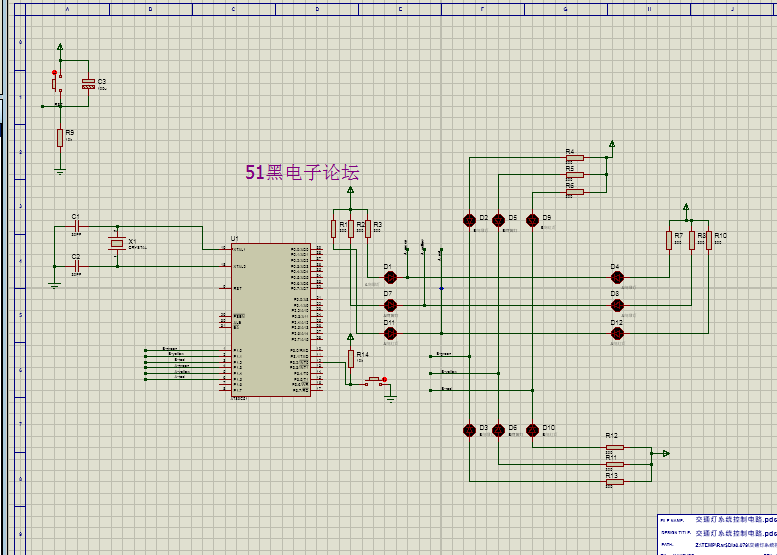The height and width of the screenshot is (555, 777).
Task: Select LED D6
Action: point(499,430)
